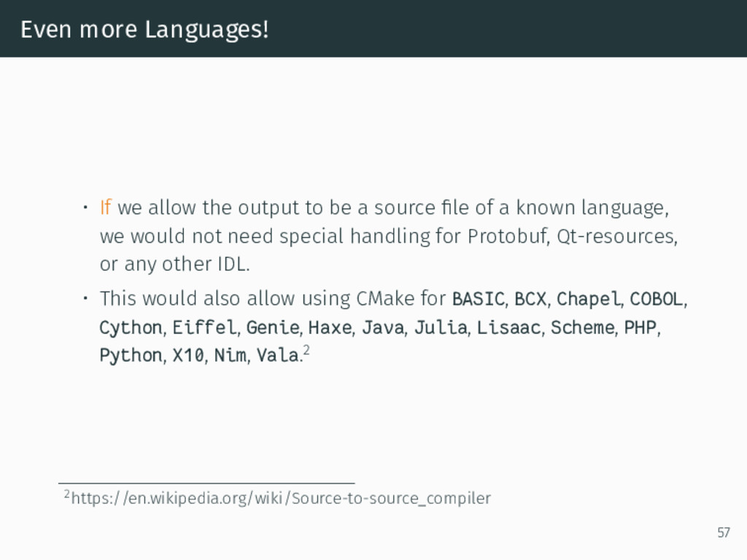Click the word Vala
This screenshot has width=747, height=560.
(278, 355)
